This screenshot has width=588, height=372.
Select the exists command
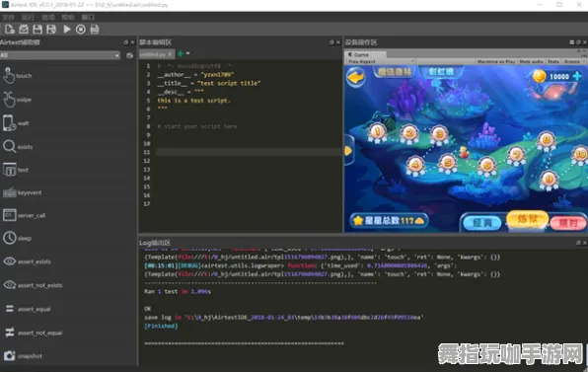pos(18,147)
